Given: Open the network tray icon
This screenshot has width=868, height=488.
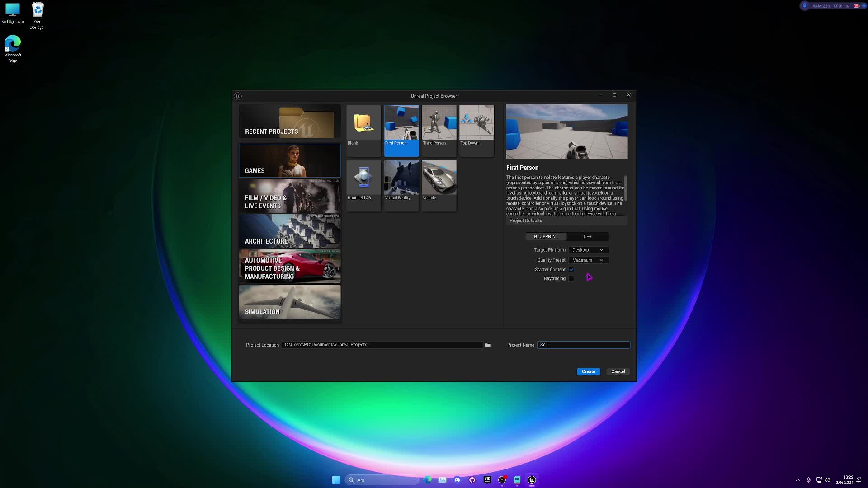Looking at the screenshot, I should (x=819, y=480).
